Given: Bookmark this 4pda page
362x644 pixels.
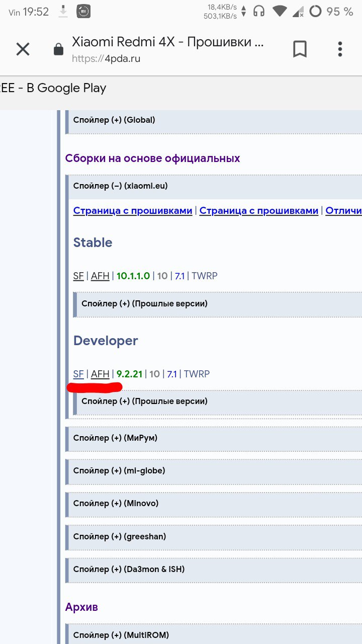Looking at the screenshot, I should 300,49.
